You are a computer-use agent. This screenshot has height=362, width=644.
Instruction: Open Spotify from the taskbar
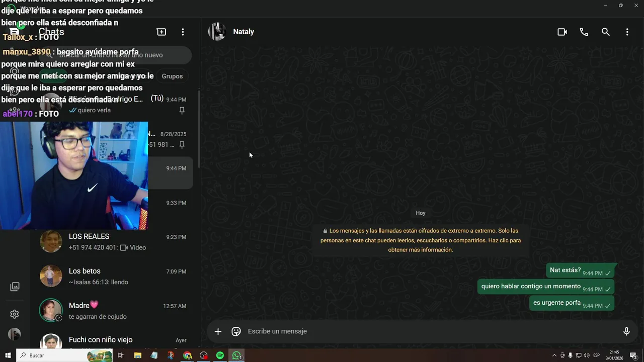pos(220,355)
